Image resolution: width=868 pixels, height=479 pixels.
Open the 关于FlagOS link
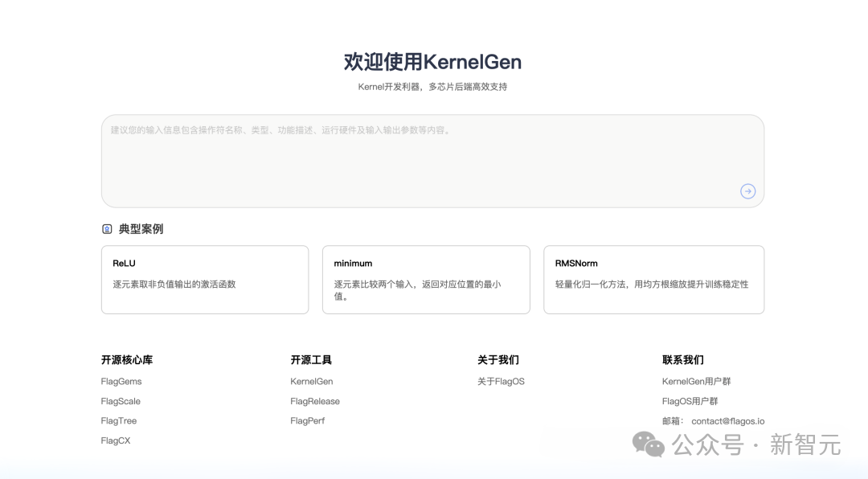click(501, 382)
